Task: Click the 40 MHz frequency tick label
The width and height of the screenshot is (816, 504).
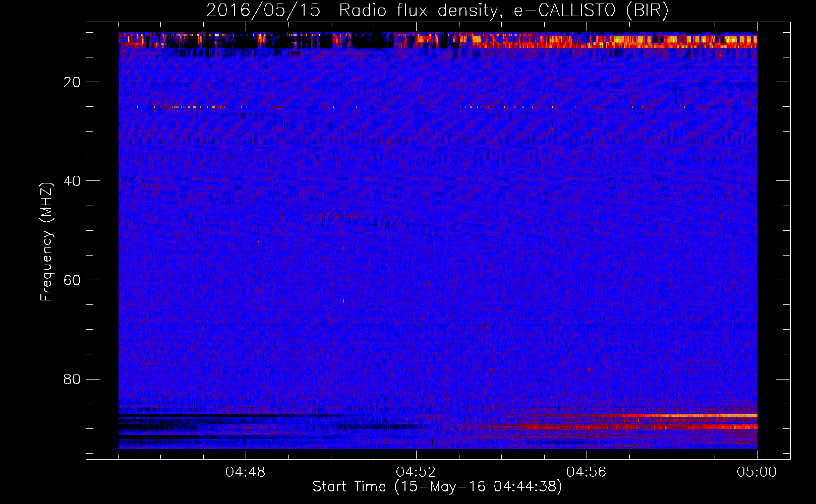Action: [x=73, y=181]
